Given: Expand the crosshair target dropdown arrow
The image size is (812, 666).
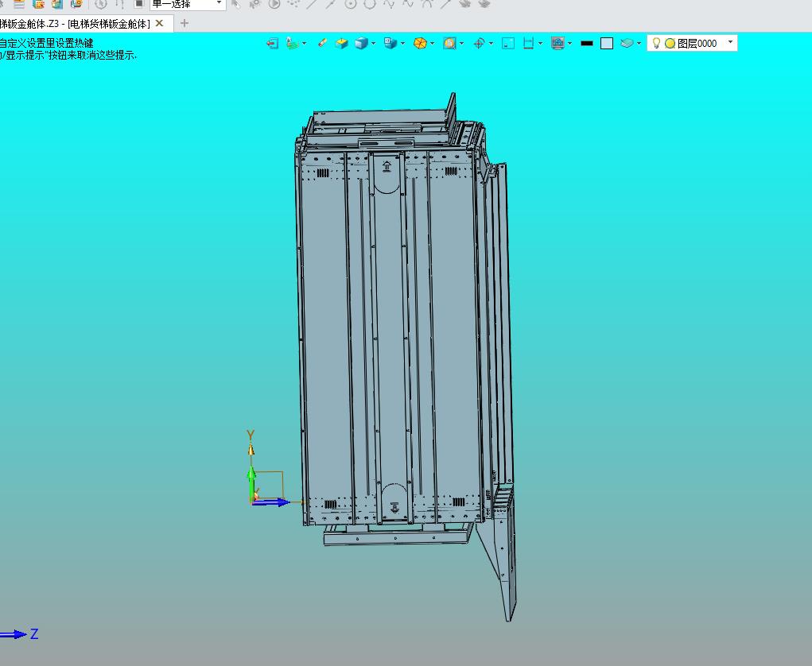Looking at the screenshot, I should [491, 44].
